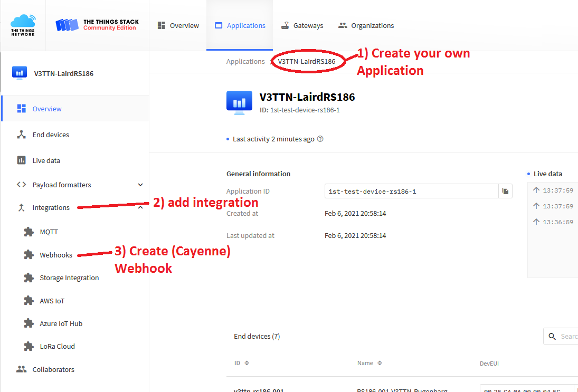Sort end devices by ID column
Screen dimensions: 578x392
(242, 363)
